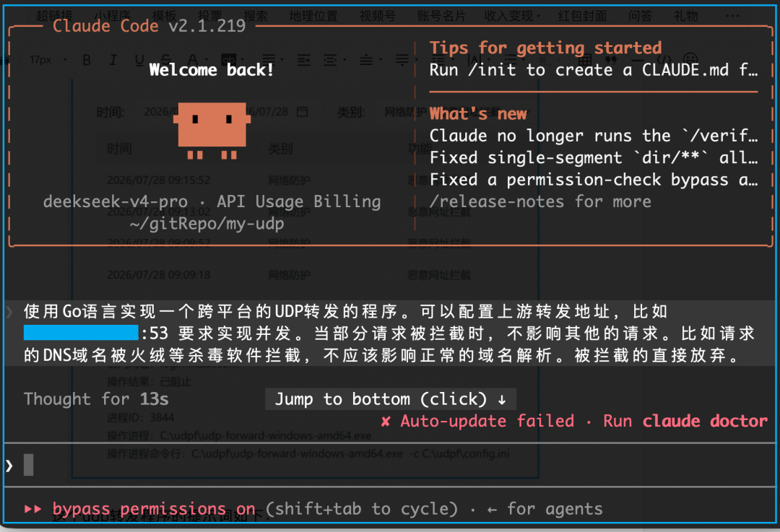Click the 'Welcome back!' greeting

(x=212, y=70)
